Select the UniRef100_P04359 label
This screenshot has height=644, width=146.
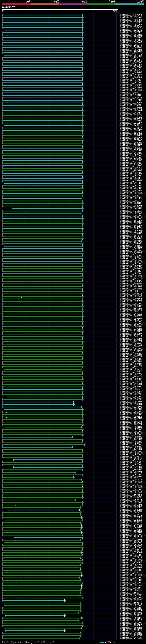coord(131,284)
